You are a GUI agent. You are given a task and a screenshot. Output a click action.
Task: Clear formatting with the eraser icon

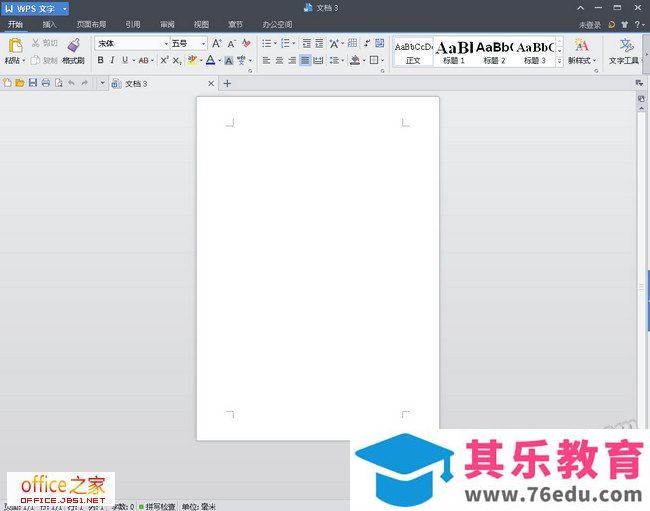point(247,43)
